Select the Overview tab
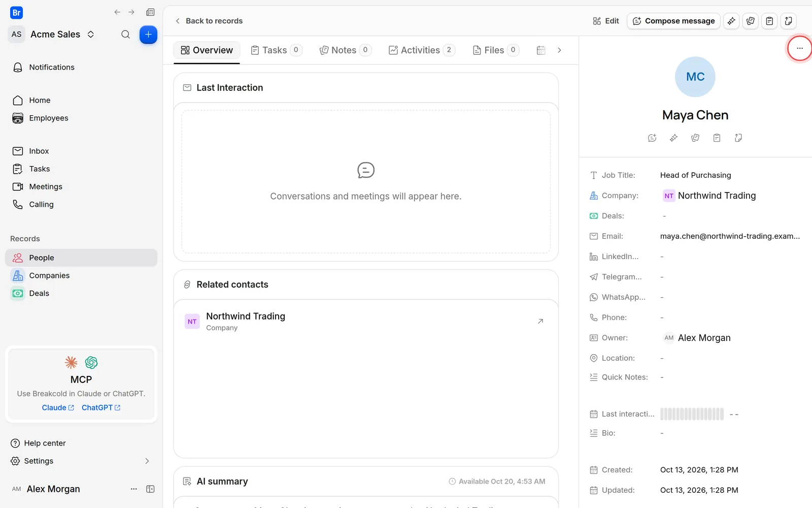This screenshot has width=812, height=508. click(x=207, y=50)
